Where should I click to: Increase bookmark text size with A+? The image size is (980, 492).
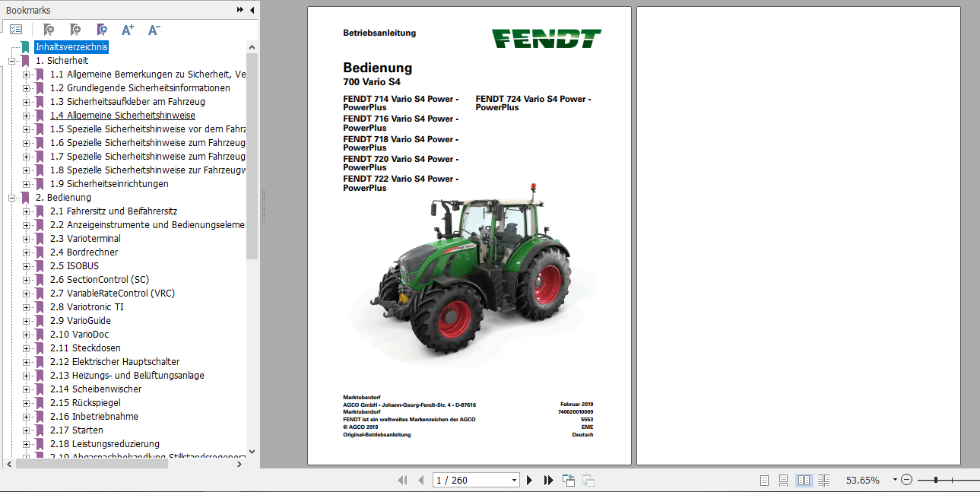pyautogui.click(x=128, y=30)
